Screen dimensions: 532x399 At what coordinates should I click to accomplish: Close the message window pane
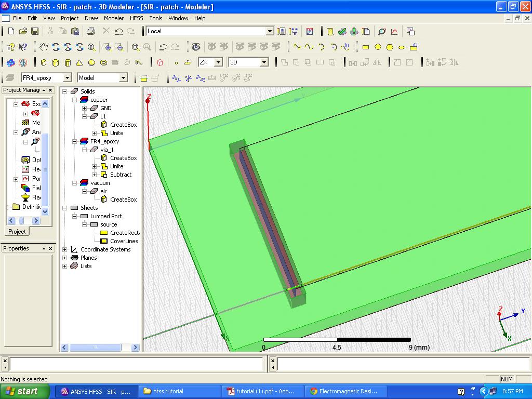(5, 361)
